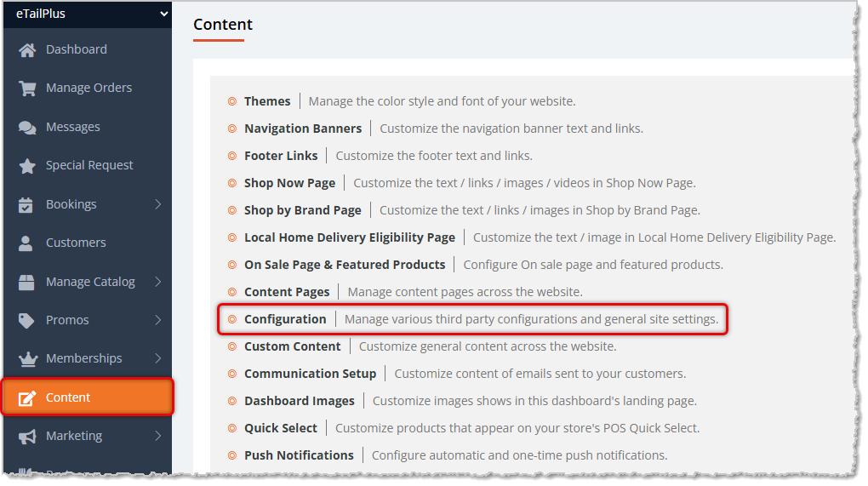Click the Manage Catalog box icon
This screenshot has width=868, height=486.
(x=26, y=283)
